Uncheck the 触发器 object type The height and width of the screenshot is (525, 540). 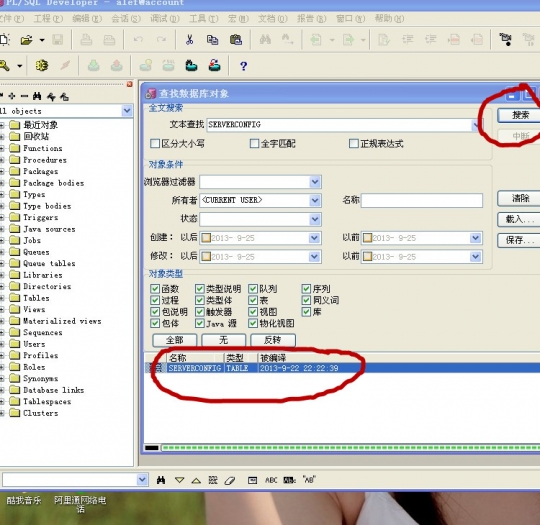200,312
